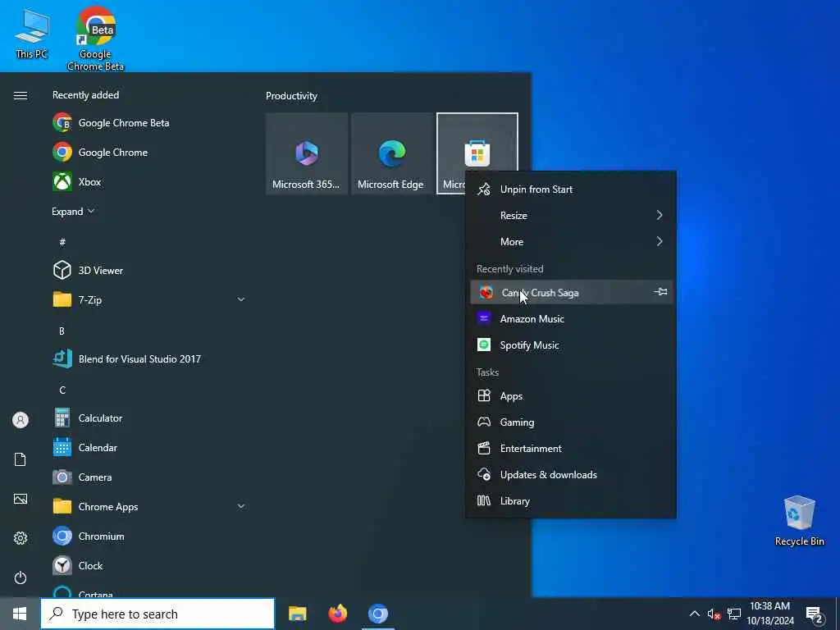Click the taskbar search box

pos(157,614)
